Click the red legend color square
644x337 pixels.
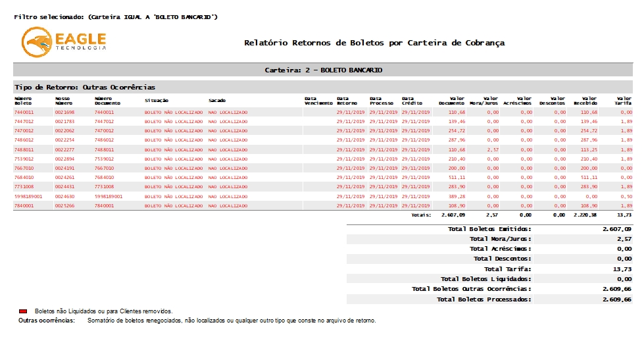(24, 311)
